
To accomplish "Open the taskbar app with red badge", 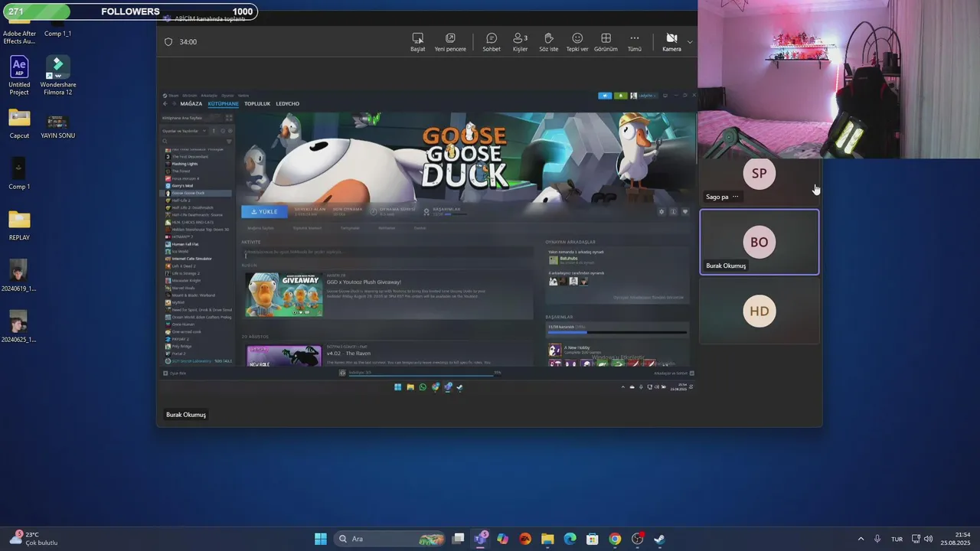I will [x=638, y=539].
